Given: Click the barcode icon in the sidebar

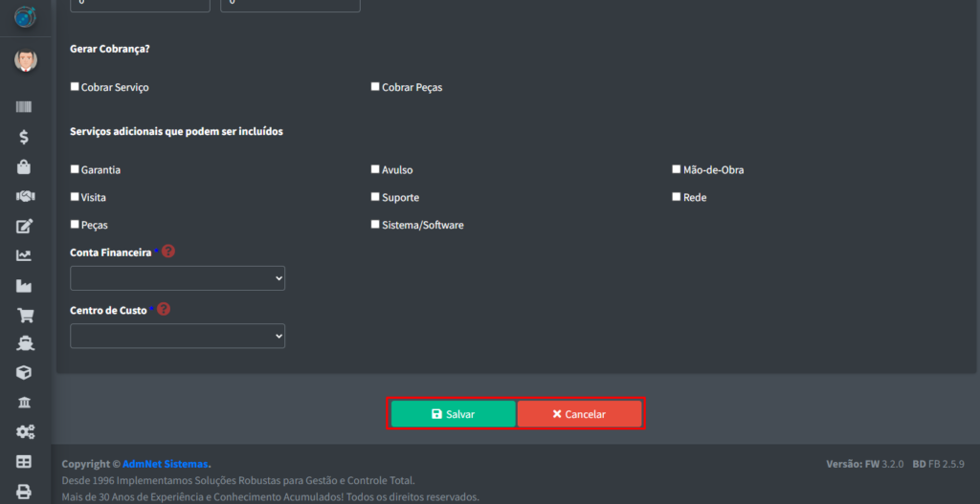Looking at the screenshot, I should click(x=24, y=108).
